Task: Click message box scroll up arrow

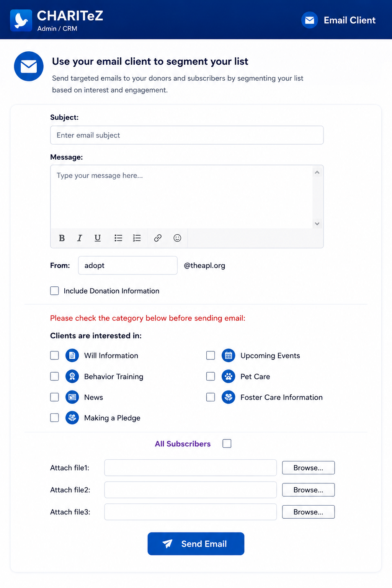Action: (317, 172)
